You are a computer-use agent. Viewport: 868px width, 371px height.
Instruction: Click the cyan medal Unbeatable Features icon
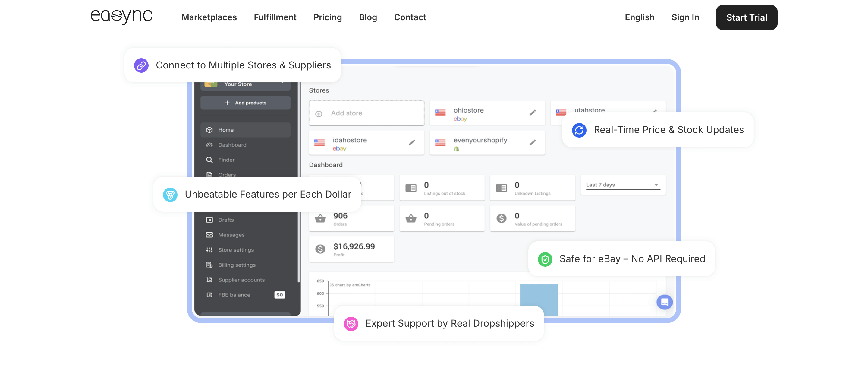(x=170, y=195)
